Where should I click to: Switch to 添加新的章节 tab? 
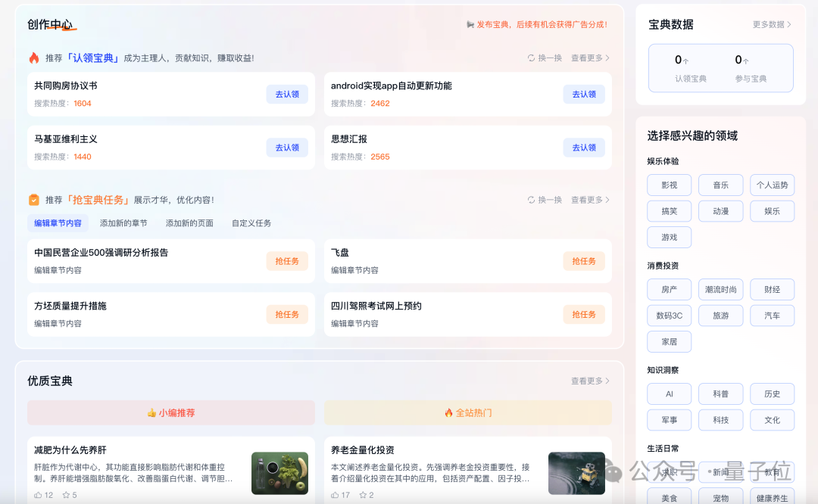[123, 223]
